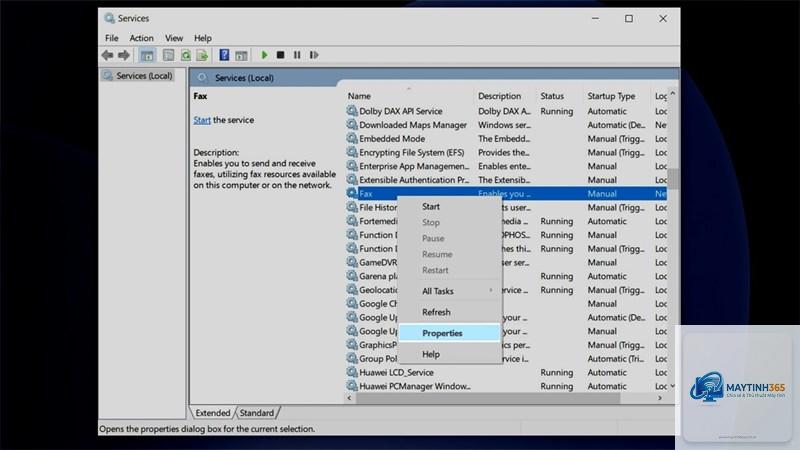Select the Enterprise App Management gear icon
The width and height of the screenshot is (800, 450).
[x=352, y=166]
